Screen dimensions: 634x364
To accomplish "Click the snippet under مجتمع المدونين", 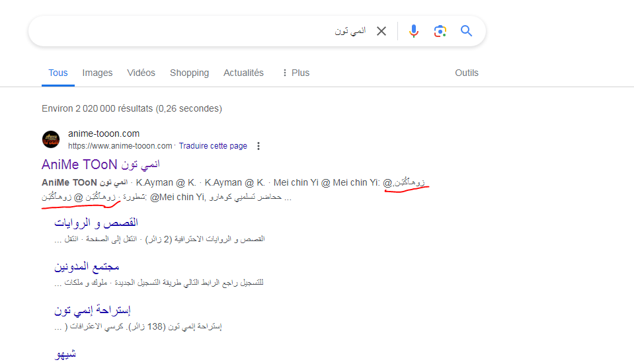I will [x=159, y=283].
